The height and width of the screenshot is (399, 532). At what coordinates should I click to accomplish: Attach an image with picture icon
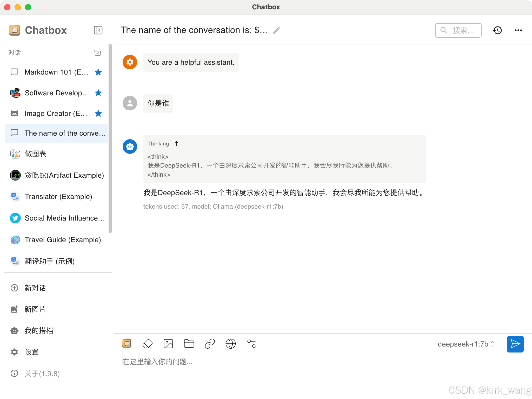point(168,344)
